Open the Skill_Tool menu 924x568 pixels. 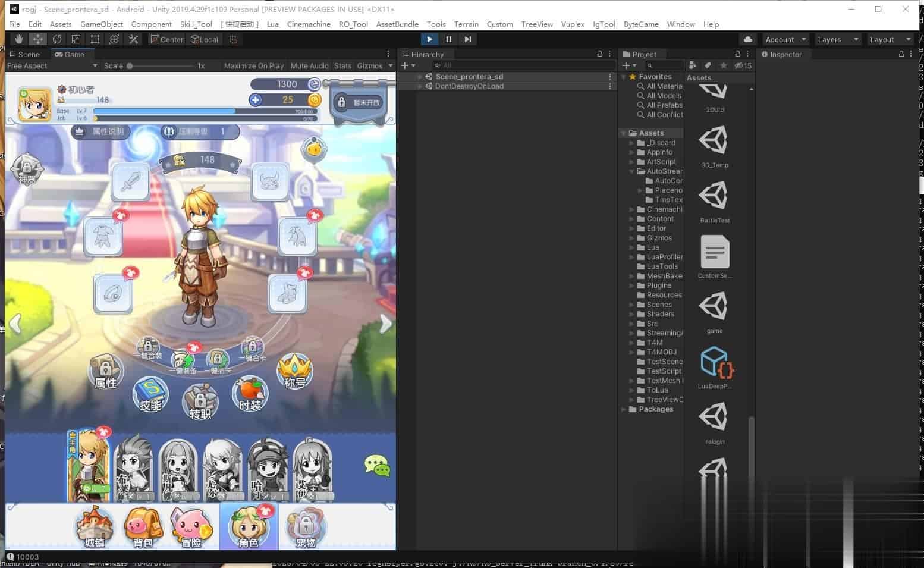click(196, 24)
